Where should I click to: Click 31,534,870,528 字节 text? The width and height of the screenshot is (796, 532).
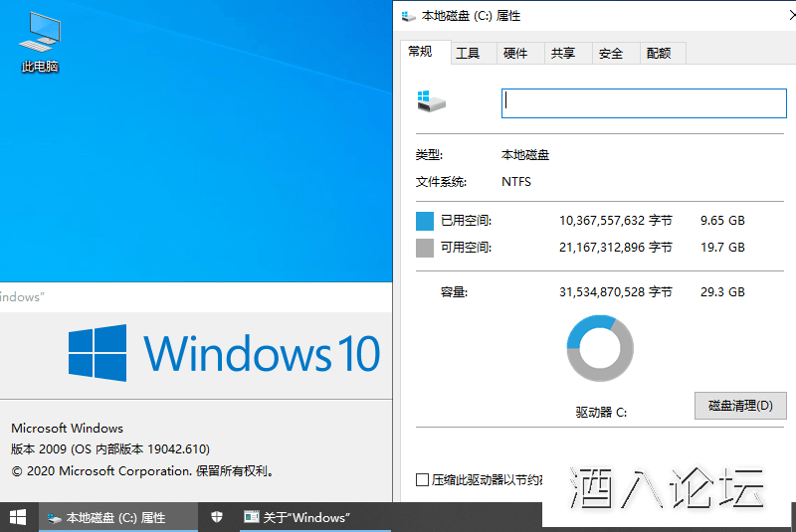click(x=616, y=292)
